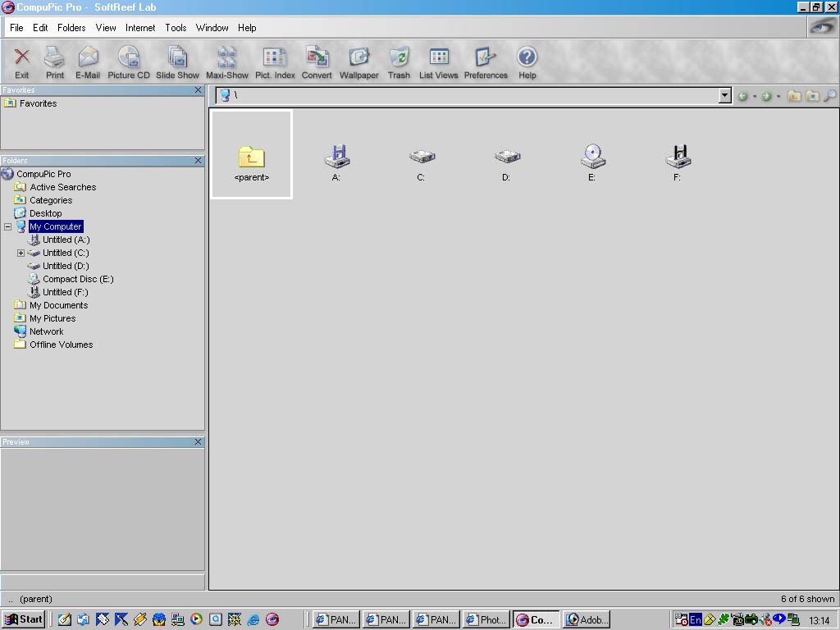
Task: Select Active Searches in folder tree
Action: (62, 187)
